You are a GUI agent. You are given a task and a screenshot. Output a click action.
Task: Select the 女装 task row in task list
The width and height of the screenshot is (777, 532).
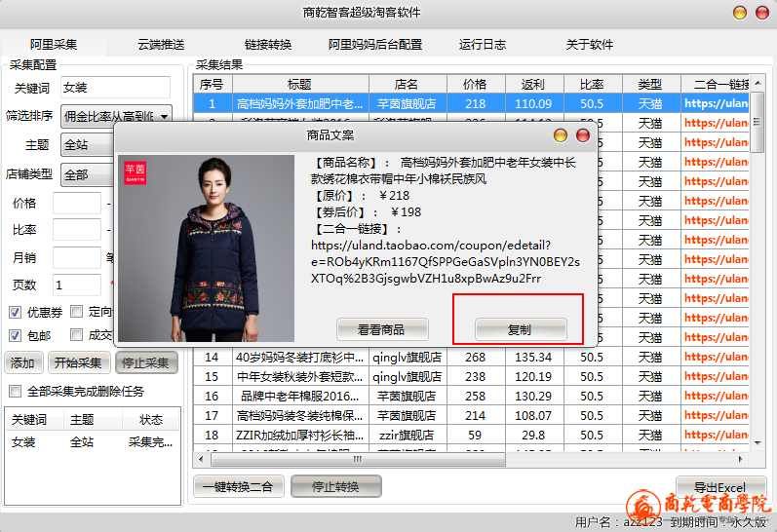coord(93,441)
